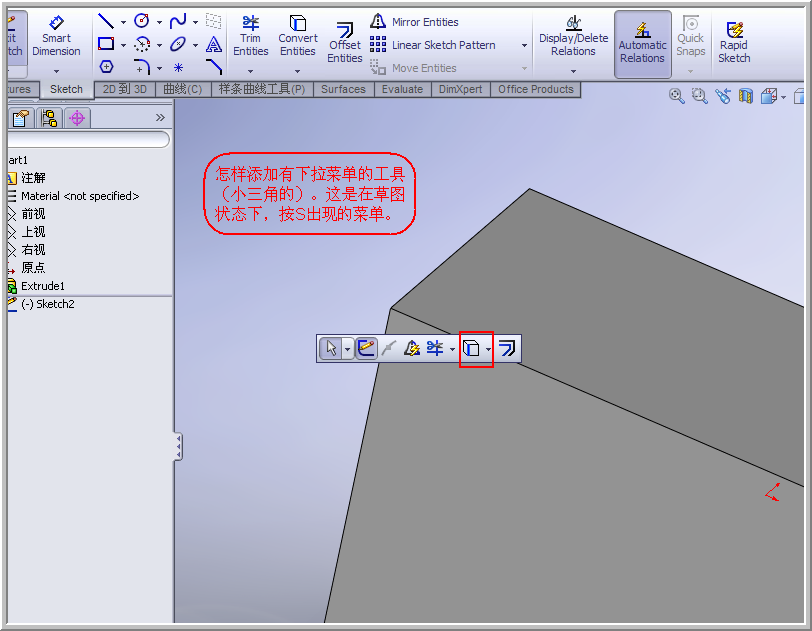Screen dimensions: 812x631
Task: Select the Sketch Chamfer tool
Action: tap(214, 67)
